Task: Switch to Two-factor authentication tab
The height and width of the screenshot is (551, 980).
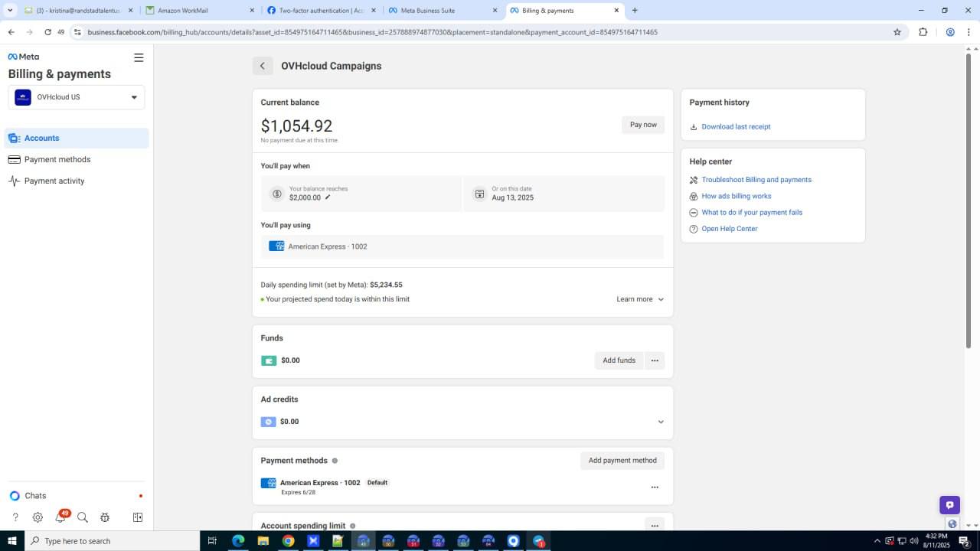Action: pyautogui.click(x=321, y=11)
